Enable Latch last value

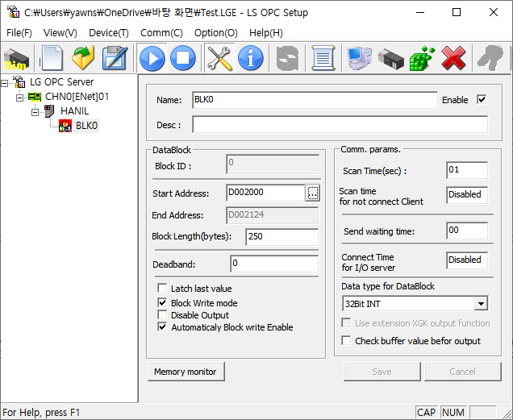(x=162, y=288)
